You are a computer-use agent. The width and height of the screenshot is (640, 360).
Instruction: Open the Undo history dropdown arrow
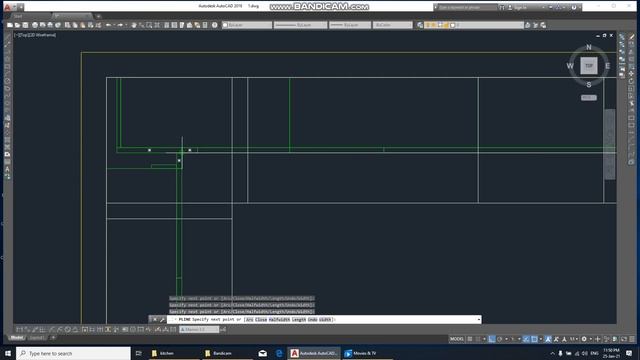pos(114,25)
